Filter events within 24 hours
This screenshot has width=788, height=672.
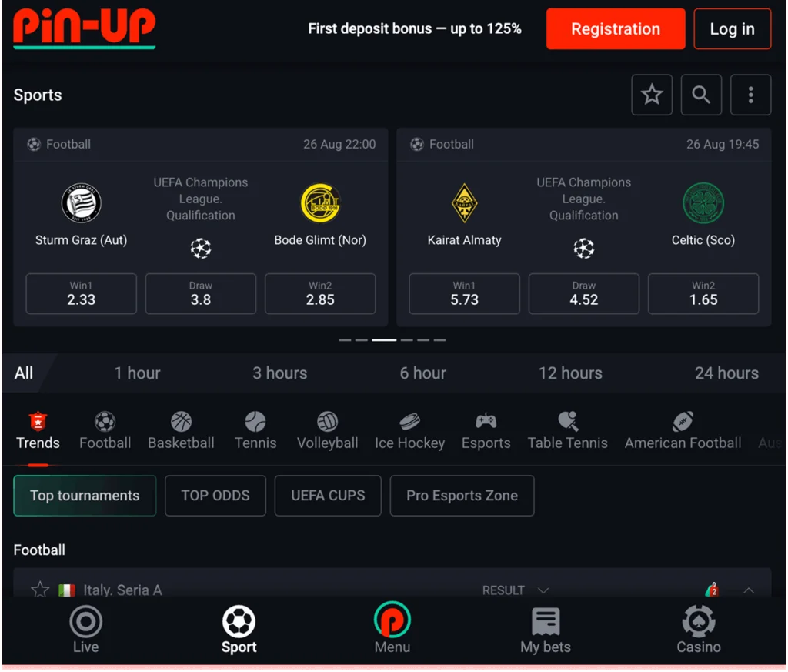tap(726, 373)
